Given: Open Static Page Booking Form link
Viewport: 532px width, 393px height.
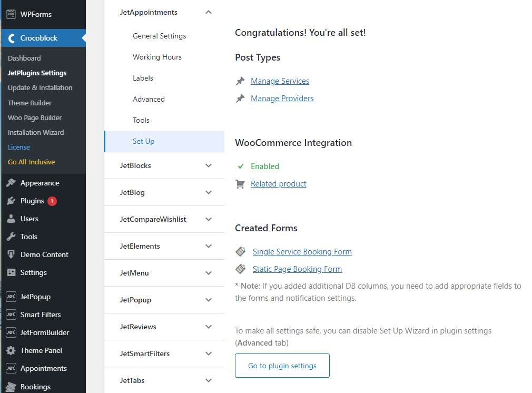Looking at the screenshot, I should (x=297, y=269).
